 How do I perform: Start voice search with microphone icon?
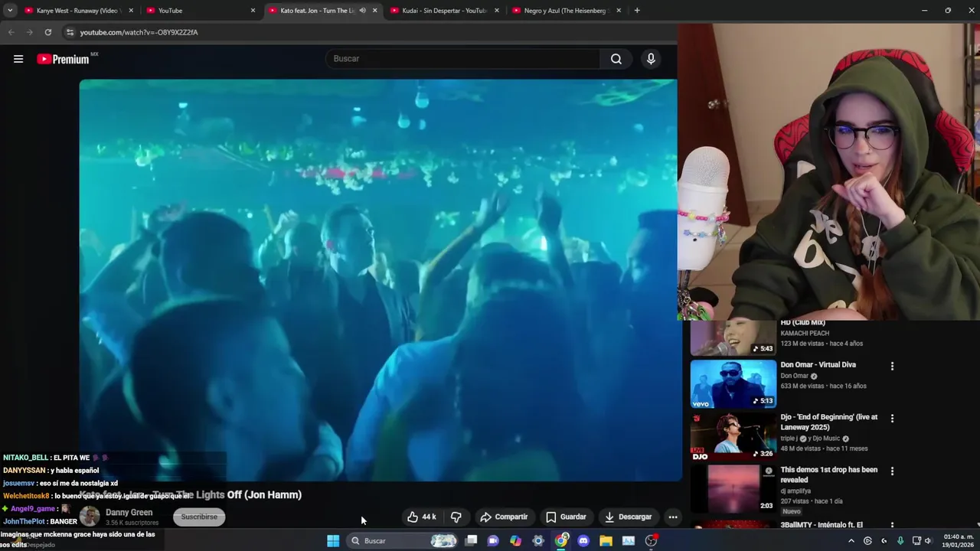651,59
